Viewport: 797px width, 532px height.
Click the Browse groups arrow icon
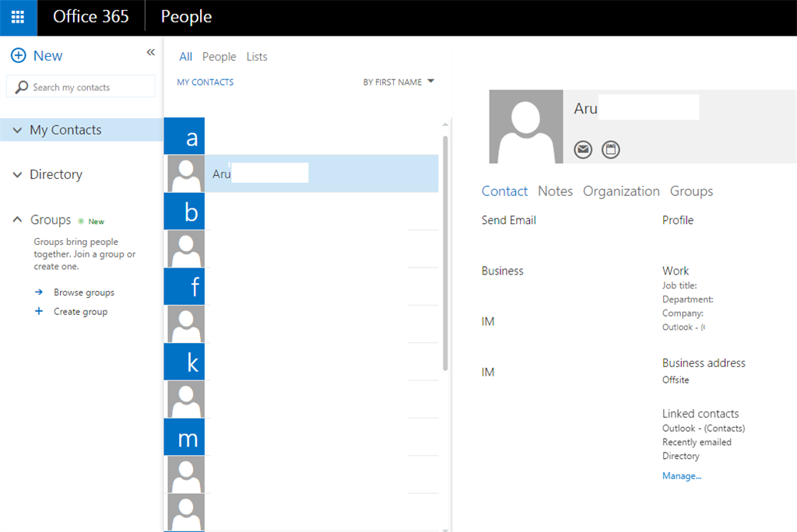point(39,292)
